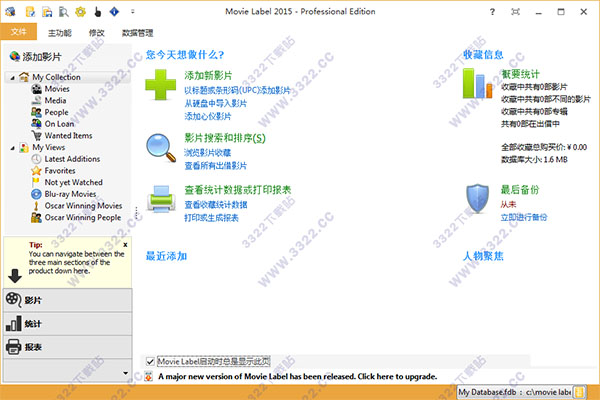The height and width of the screenshot is (400, 600).
Task: Click the sidebar splitter grip dots
Action: (x=136, y=212)
